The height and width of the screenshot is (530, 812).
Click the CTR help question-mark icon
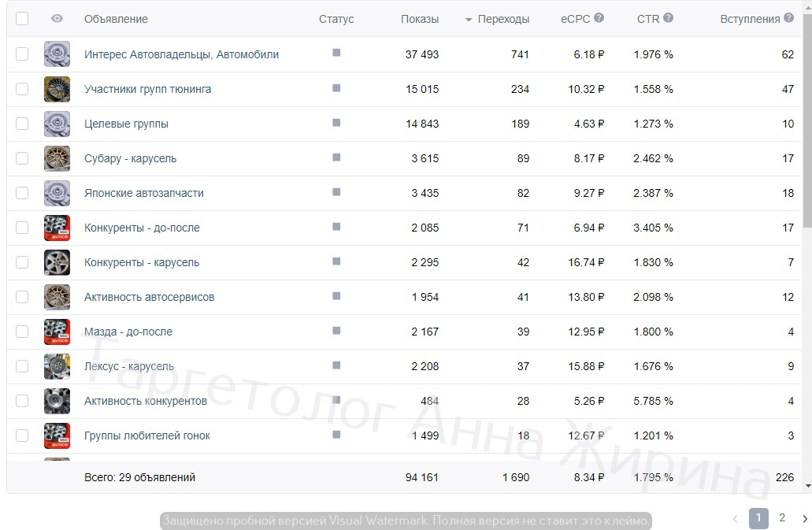tap(668, 17)
